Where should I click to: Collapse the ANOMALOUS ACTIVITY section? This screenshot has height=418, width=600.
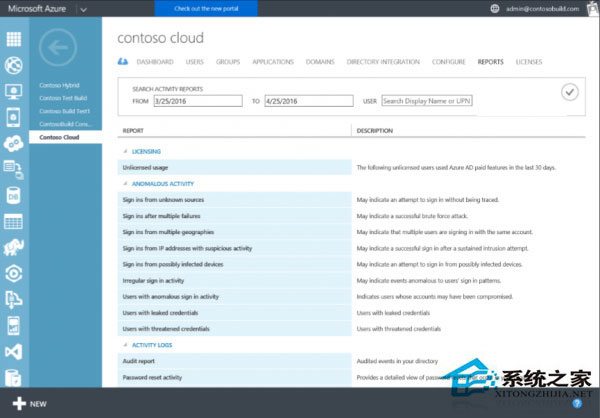point(125,184)
